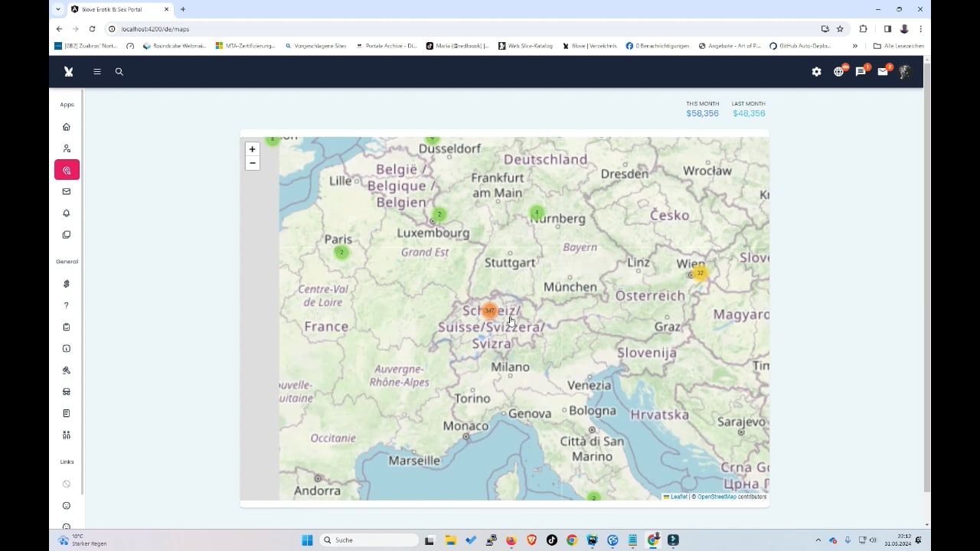Screen dimensions: 980x551
Task: Open the home icon in the sidebar
Action: click(67, 127)
